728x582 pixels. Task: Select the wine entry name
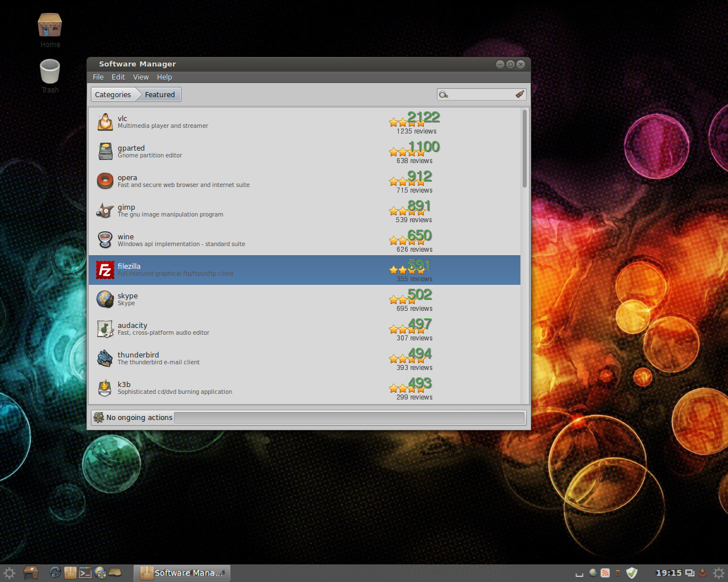(x=126, y=237)
